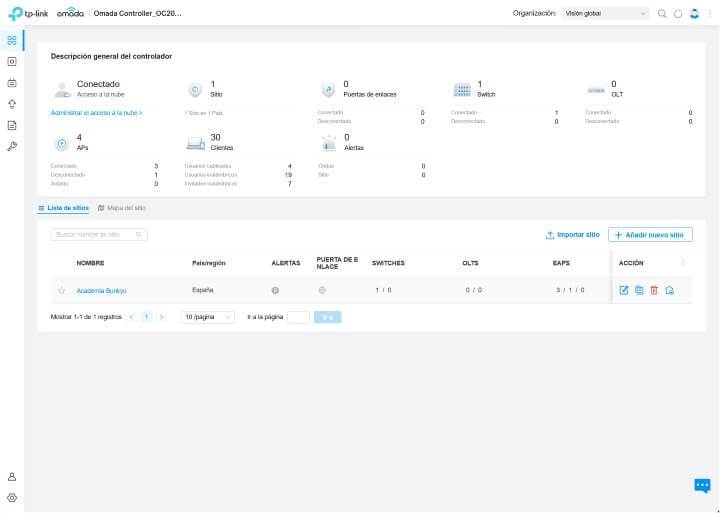The image size is (720, 513).
Task: Open the Logs calendar icon in sidebar
Action: pos(12,83)
